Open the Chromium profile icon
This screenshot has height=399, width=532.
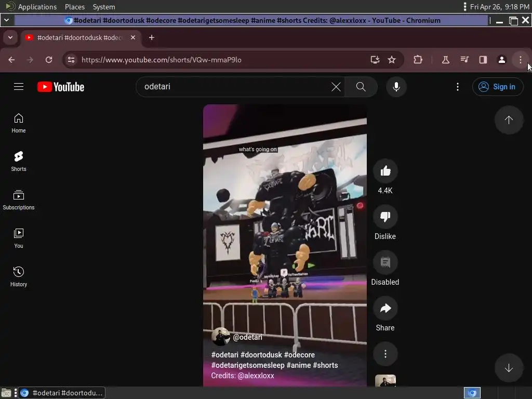502,60
